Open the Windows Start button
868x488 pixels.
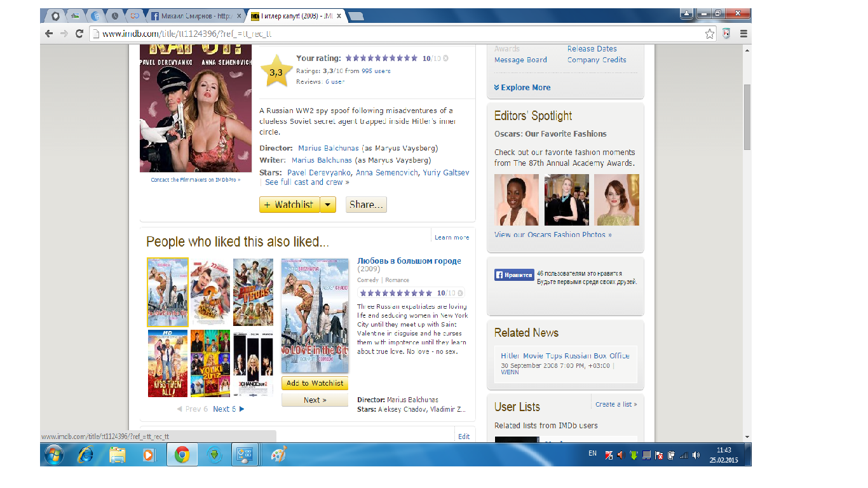(x=53, y=455)
